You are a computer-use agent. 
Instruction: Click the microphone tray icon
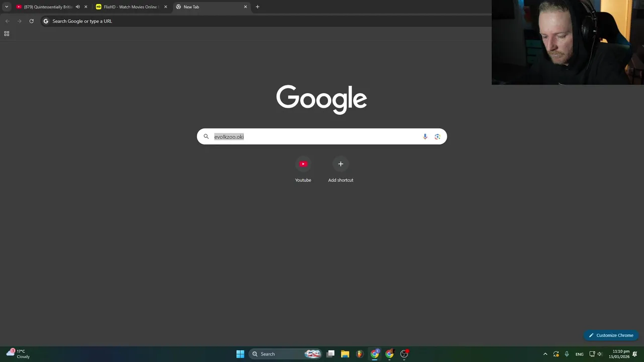tap(567, 354)
